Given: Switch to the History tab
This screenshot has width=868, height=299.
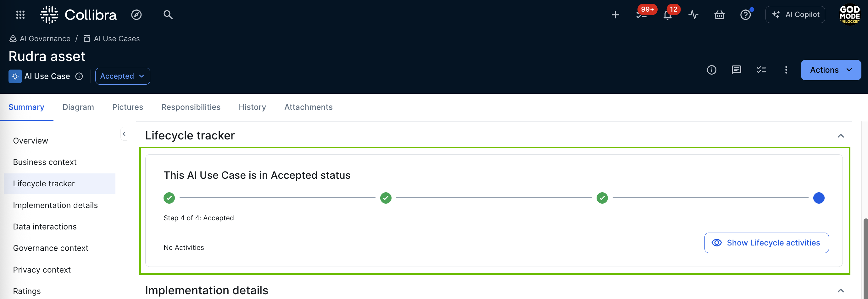Looking at the screenshot, I should coord(252,107).
